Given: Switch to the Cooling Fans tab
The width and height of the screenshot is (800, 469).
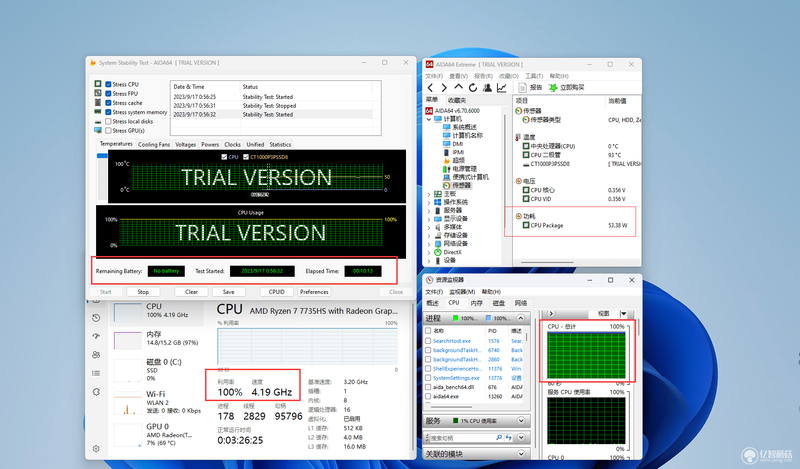Looking at the screenshot, I should click(x=154, y=144).
